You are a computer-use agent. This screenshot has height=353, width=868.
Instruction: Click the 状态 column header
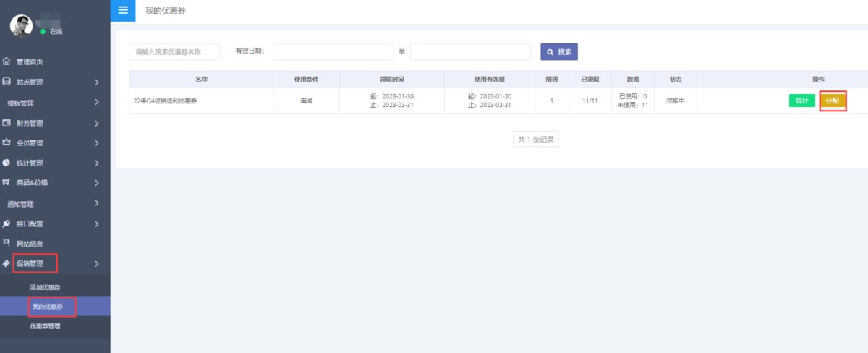[676, 79]
